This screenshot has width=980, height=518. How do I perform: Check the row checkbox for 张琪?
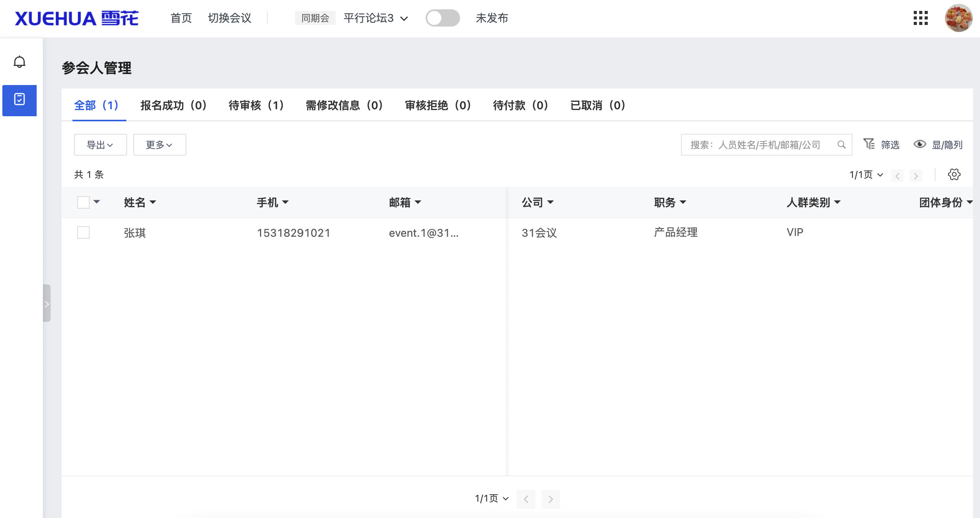83,232
